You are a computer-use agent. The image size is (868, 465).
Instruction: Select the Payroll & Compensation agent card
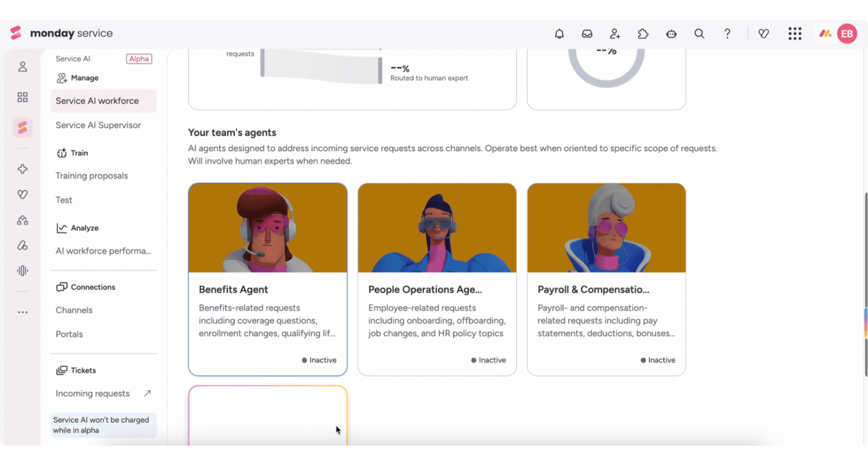point(606,279)
